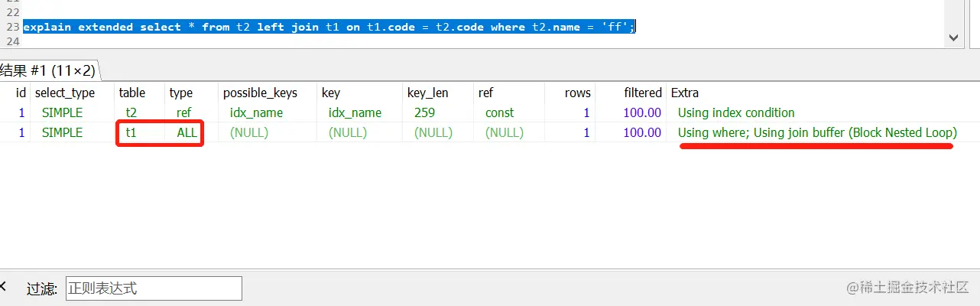The width and height of the screenshot is (980, 306).
Task: Click the ref column header
Action: [485, 93]
